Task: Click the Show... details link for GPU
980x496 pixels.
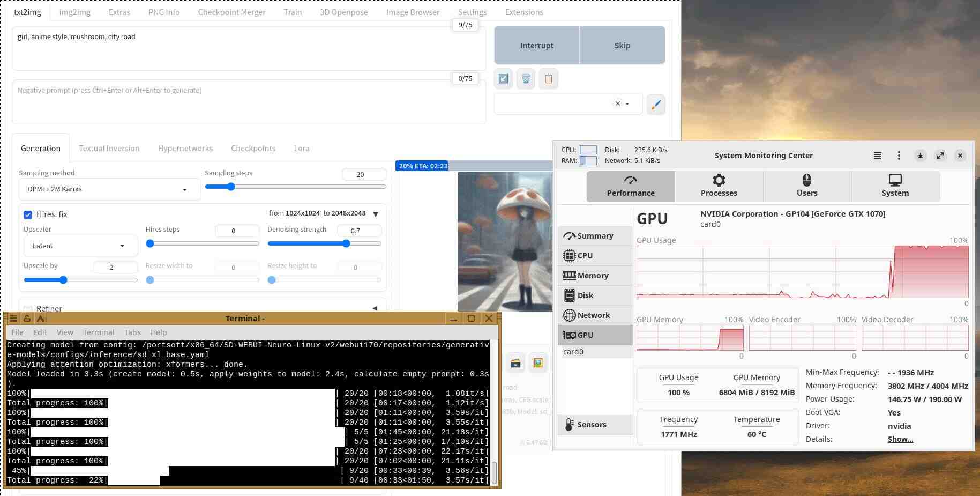Action: (x=900, y=439)
